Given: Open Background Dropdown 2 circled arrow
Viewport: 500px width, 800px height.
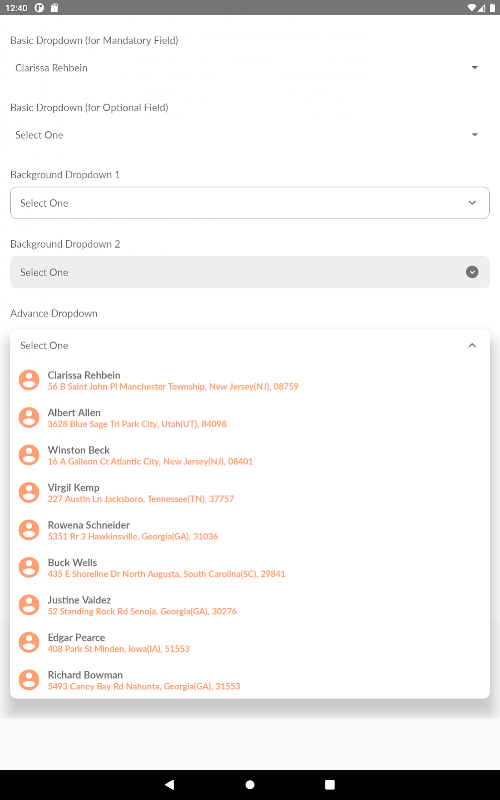Looking at the screenshot, I should coord(472,272).
